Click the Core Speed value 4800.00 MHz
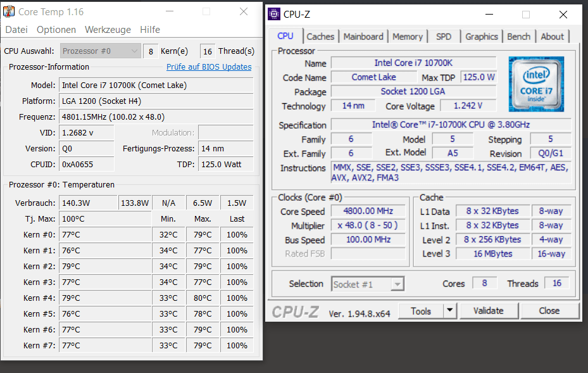Viewport: 588px width, 373px height. pyautogui.click(x=368, y=212)
